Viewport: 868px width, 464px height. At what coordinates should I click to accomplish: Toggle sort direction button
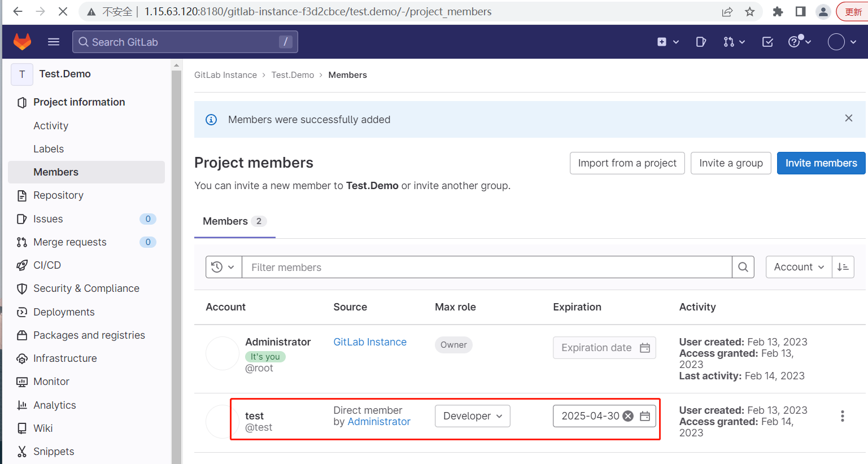843,267
